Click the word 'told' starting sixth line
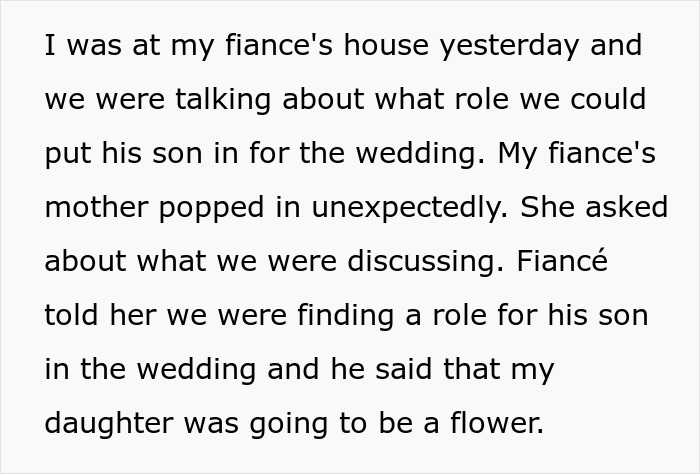Viewport: 700px width, 474px height. coord(71,315)
